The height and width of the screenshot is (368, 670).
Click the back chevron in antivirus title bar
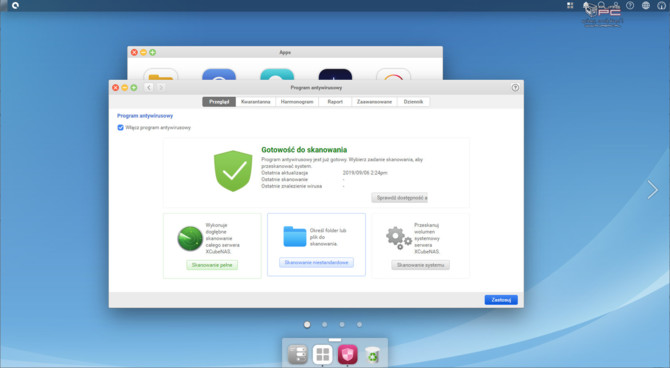[x=149, y=88]
